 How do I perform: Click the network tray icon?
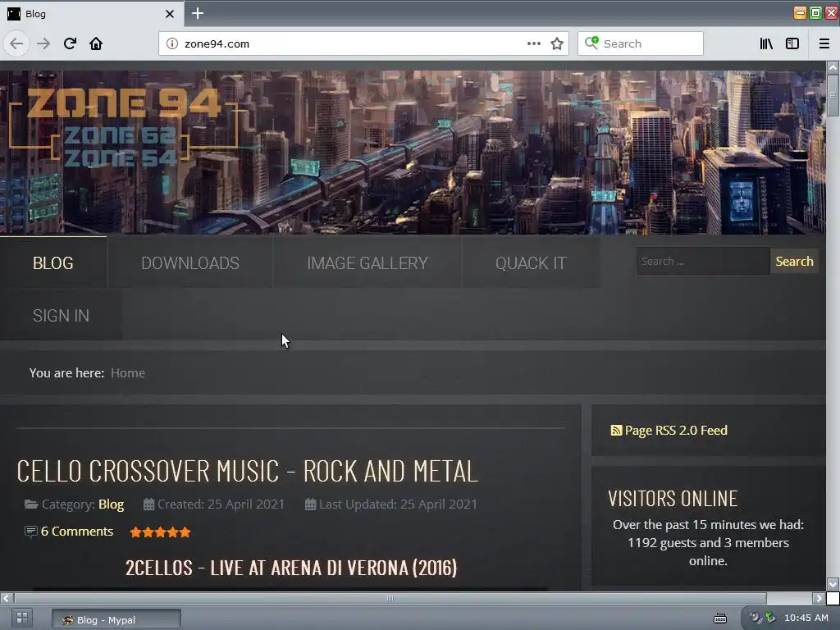770,618
